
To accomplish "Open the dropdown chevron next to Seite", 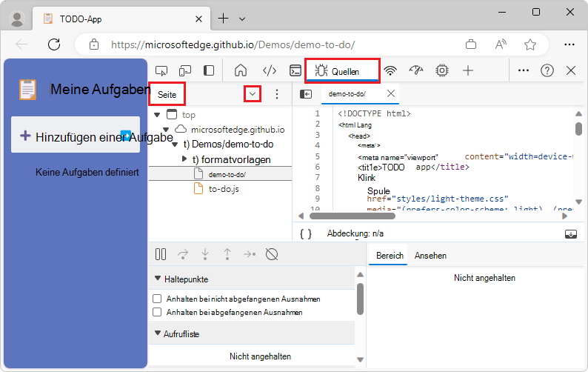I will (x=253, y=94).
